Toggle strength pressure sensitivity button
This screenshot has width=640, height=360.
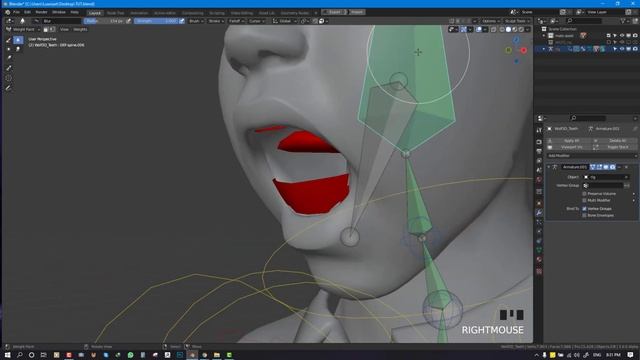182,21
